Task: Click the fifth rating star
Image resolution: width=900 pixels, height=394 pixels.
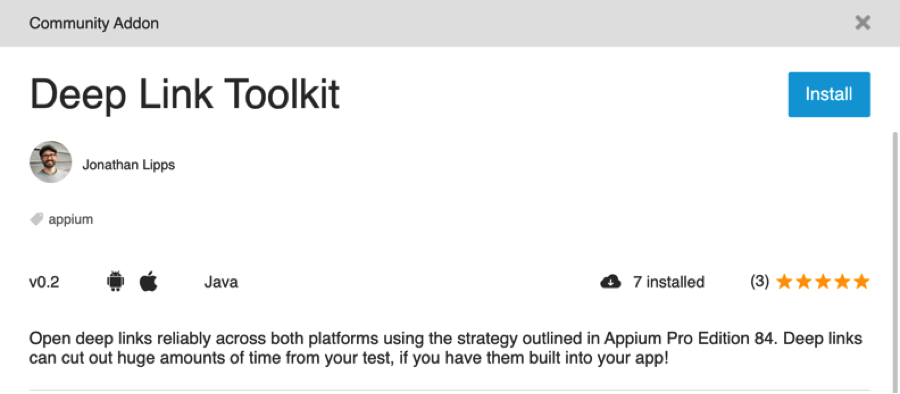Action: coord(862,281)
